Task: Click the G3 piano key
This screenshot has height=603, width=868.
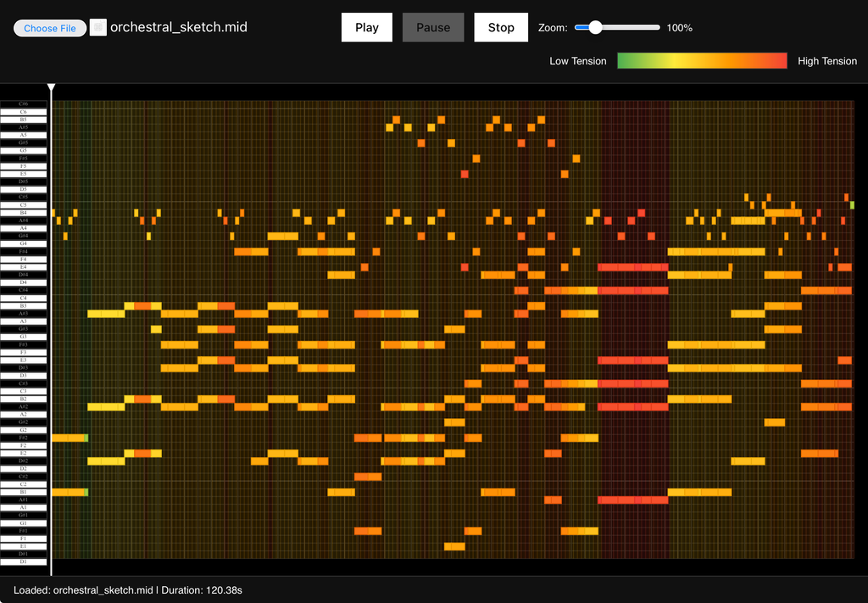Action: 23,337
